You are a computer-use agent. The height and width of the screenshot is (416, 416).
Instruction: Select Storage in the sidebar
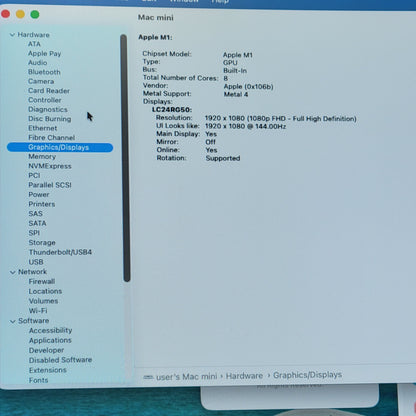42,243
